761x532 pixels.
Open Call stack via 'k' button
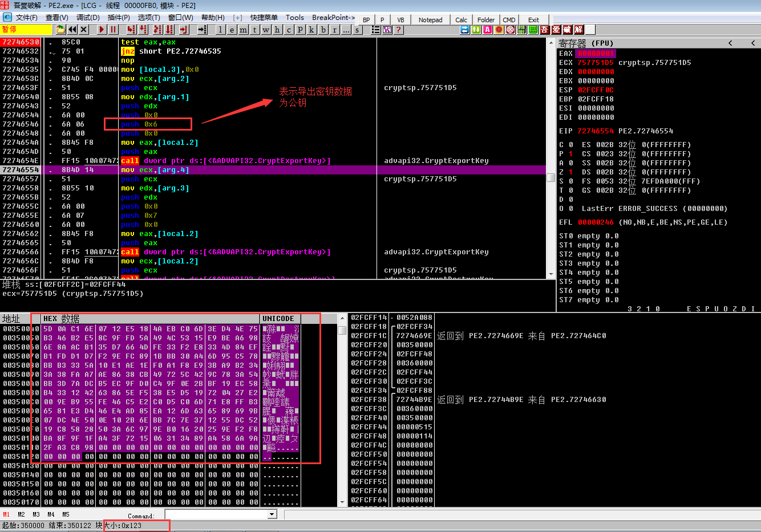pyautogui.click(x=311, y=30)
